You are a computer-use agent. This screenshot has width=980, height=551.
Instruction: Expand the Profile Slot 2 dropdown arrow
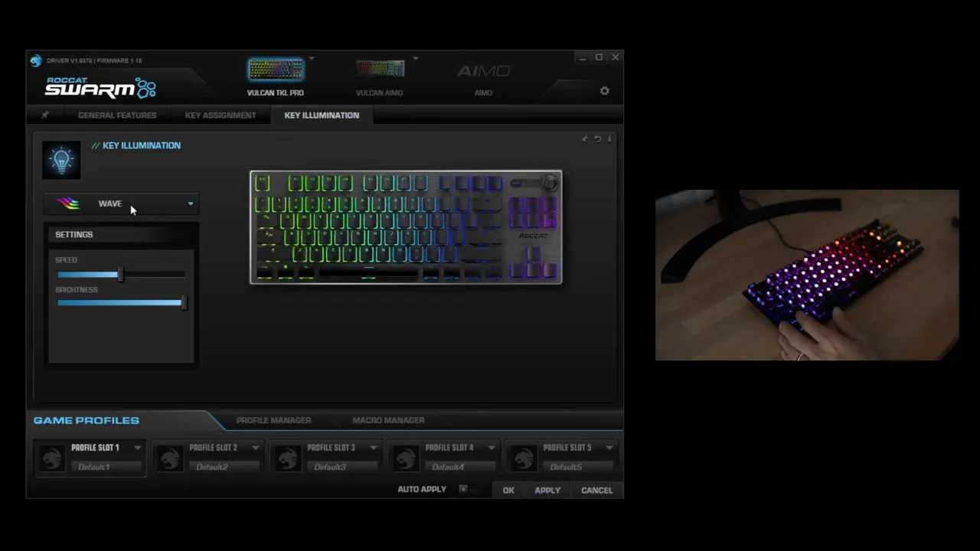click(x=256, y=448)
